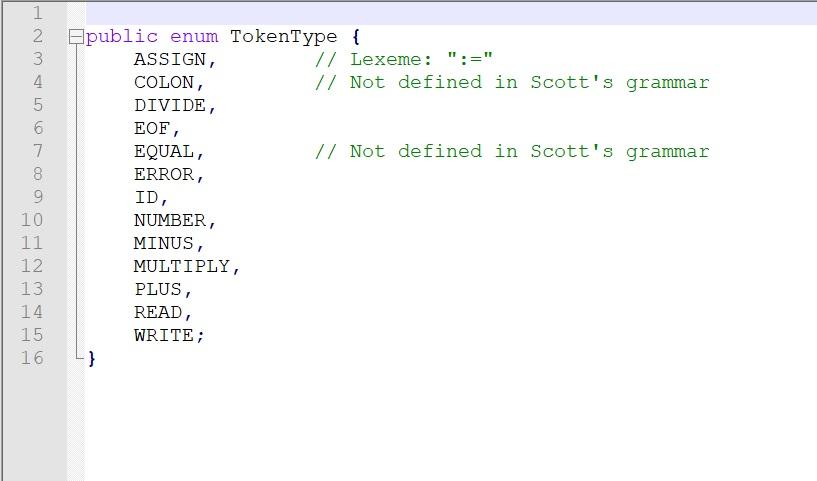The height and width of the screenshot is (481, 817).
Task: Click line number 1 in the gutter
Action: [x=38, y=13]
